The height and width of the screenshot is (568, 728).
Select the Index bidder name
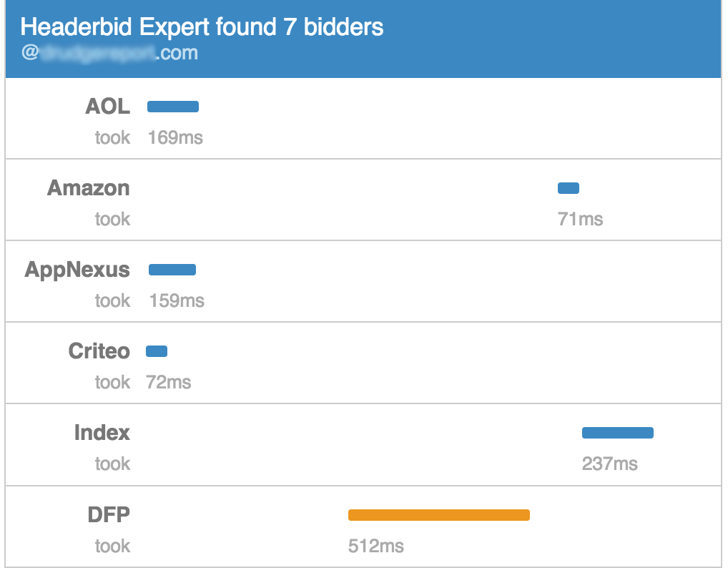pyautogui.click(x=102, y=433)
